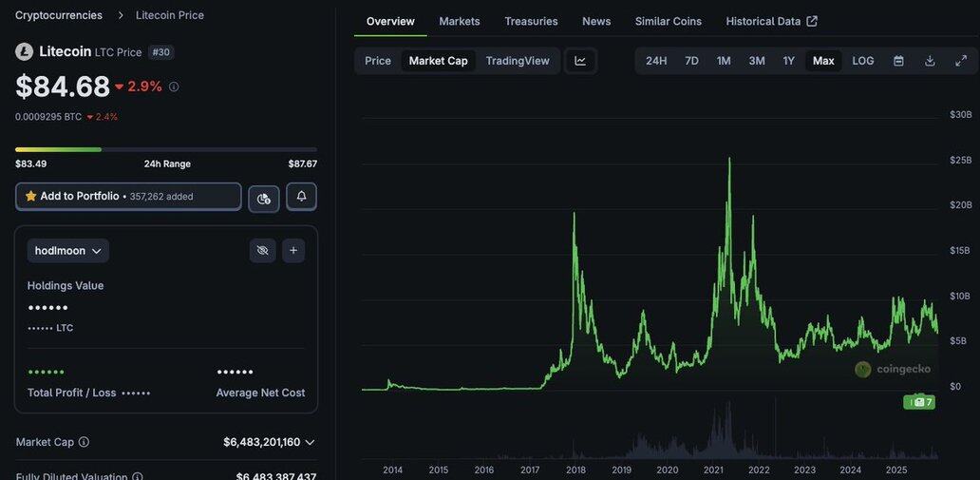Open the hodlmoon portfolio dropdown

[x=67, y=251]
